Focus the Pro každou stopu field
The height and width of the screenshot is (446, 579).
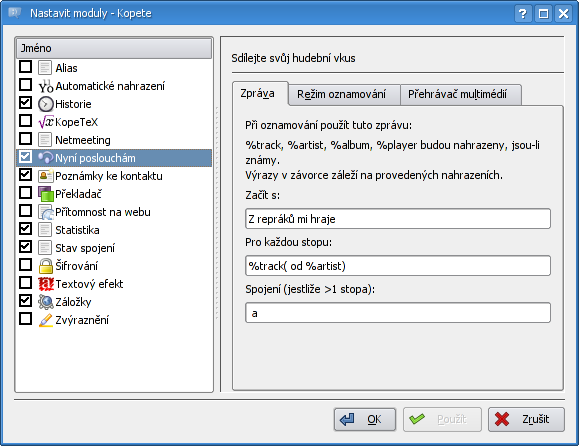point(398,266)
